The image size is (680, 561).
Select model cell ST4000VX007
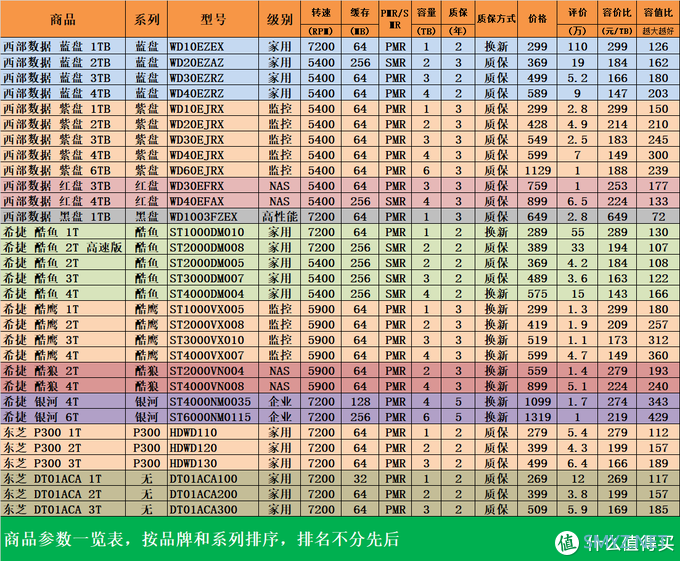(x=213, y=356)
